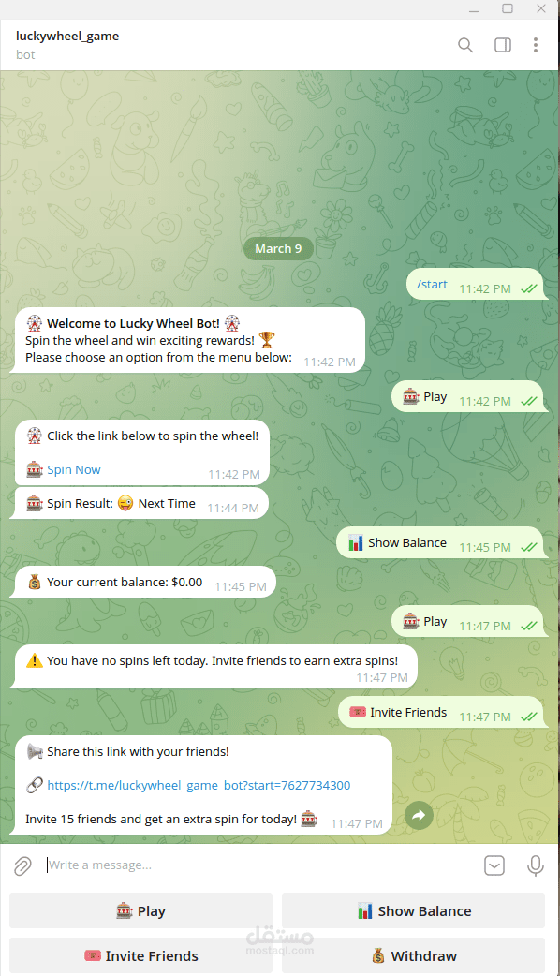The width and height of the screenshot is (560, 976).
Task: Click the March 9 date badge
Action: point(278,248)
